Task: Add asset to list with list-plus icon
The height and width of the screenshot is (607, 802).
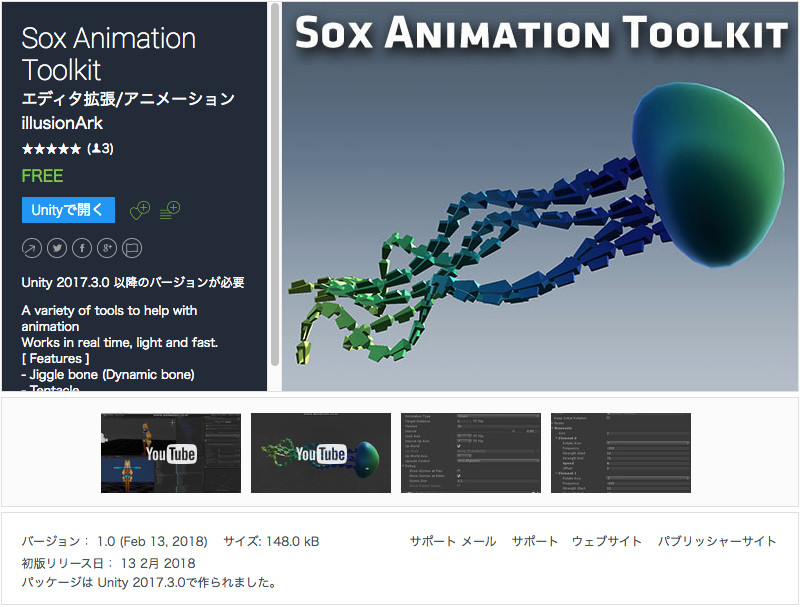Action: [x=170, y=210]
